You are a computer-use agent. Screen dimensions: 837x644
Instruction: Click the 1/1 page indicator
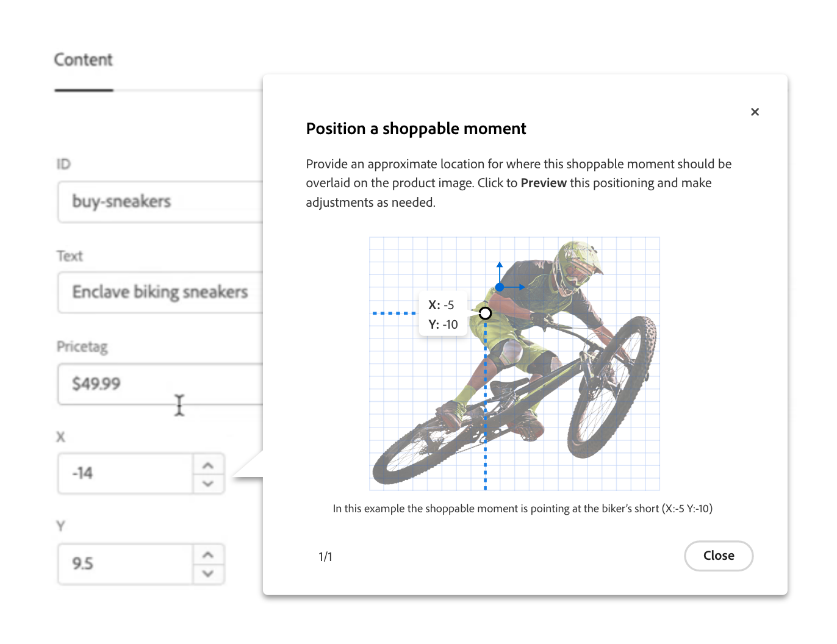click(325, 557)
